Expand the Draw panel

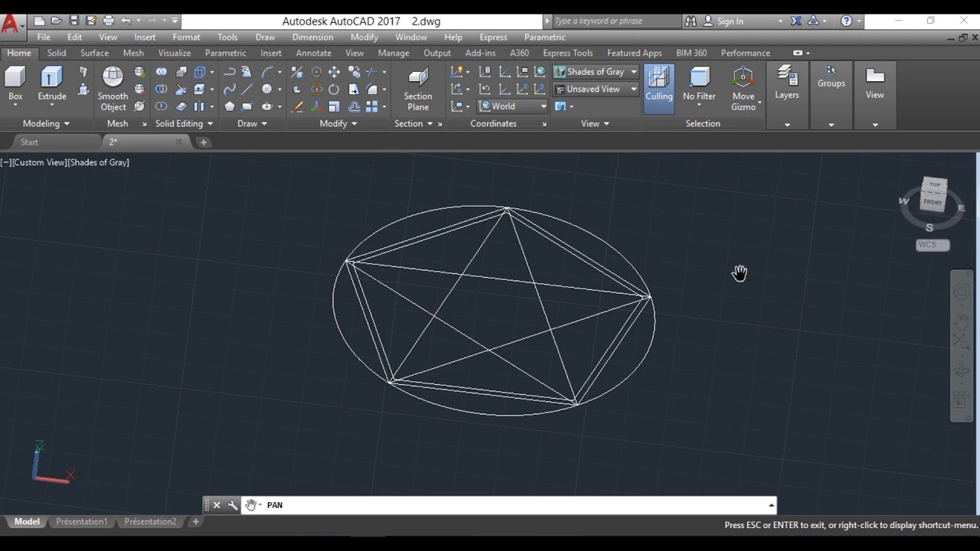252,123
